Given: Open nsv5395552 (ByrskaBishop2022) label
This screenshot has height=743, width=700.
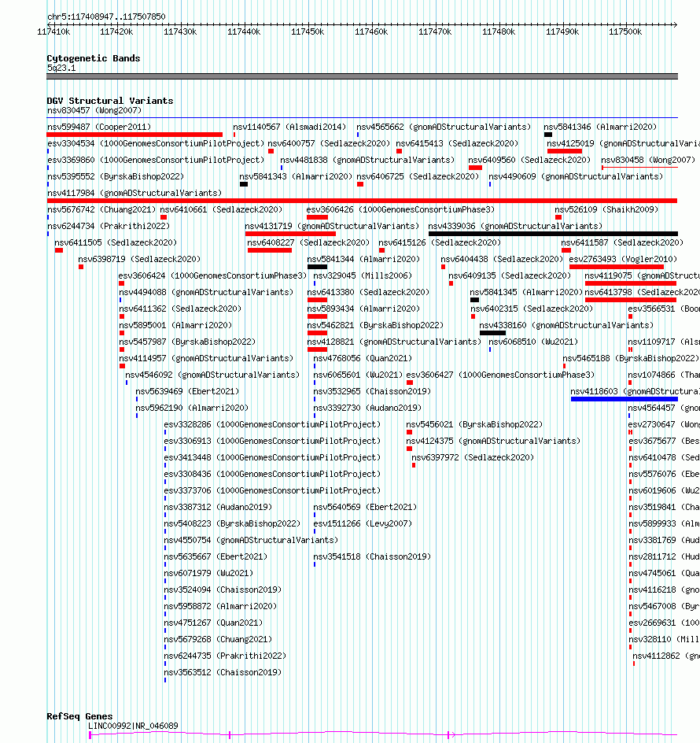Looking at the screenshot, I should (116, 177).
